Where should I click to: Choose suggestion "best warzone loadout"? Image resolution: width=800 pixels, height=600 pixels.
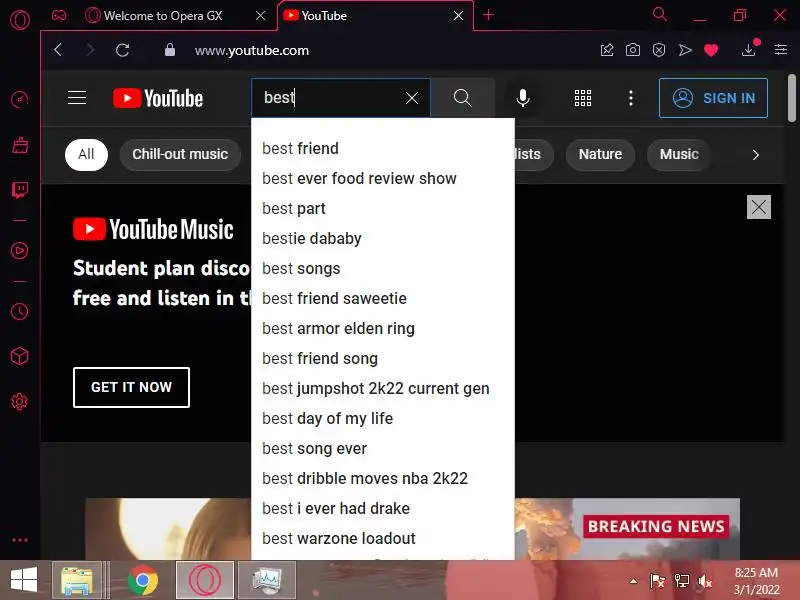pyautogui.click(x=383, y=538)
